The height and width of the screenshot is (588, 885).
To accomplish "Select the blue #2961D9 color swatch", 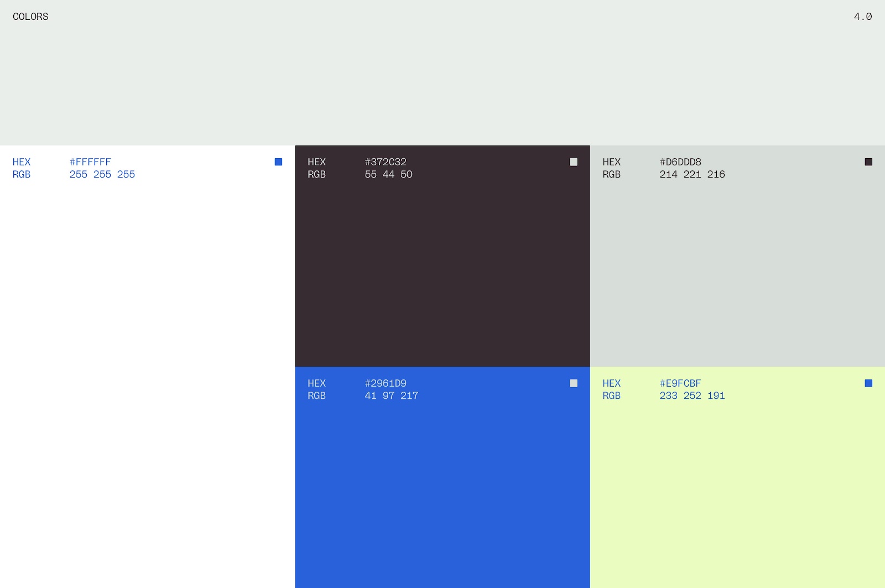I will coord(442,477).
